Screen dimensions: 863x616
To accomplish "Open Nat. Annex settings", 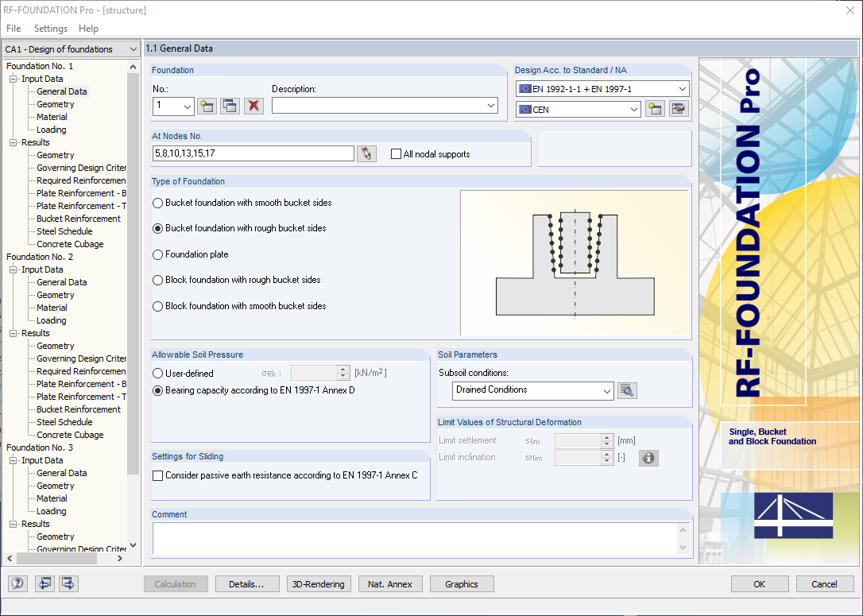I will 390,584.
